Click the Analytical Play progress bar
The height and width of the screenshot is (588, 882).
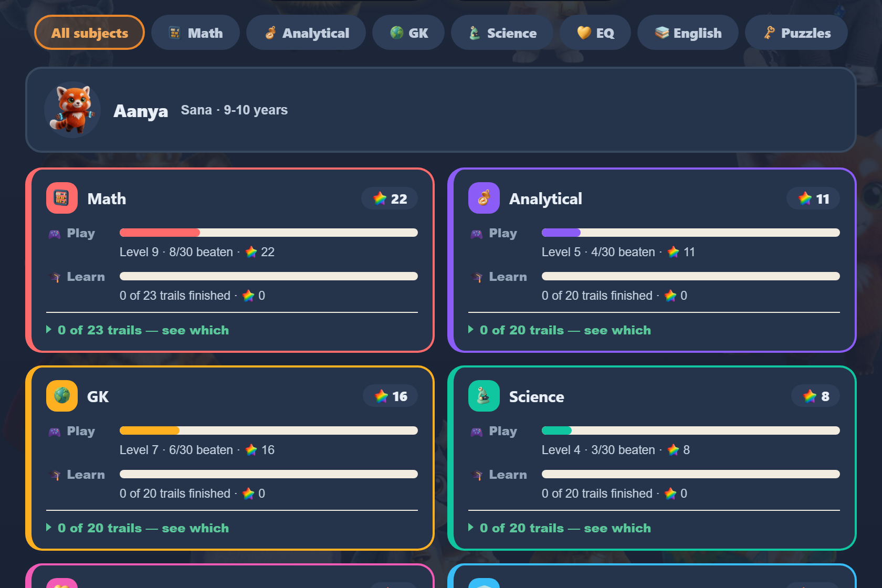tap(691, 233)
